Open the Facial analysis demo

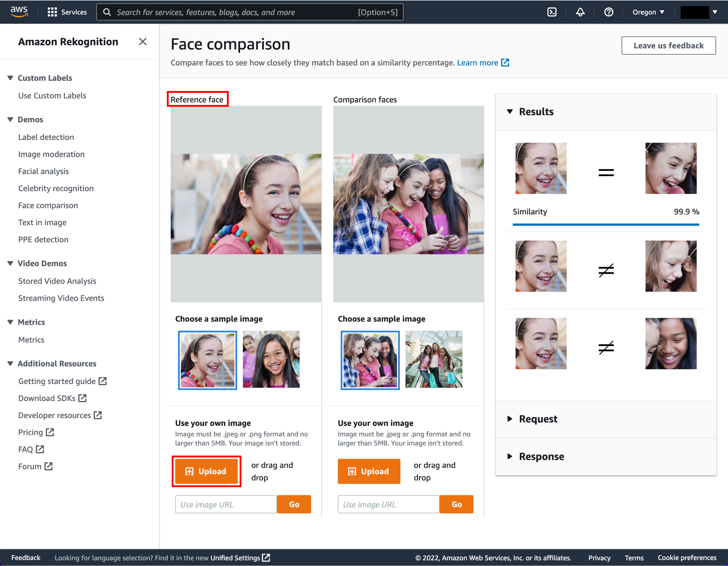tap(44, 171)
